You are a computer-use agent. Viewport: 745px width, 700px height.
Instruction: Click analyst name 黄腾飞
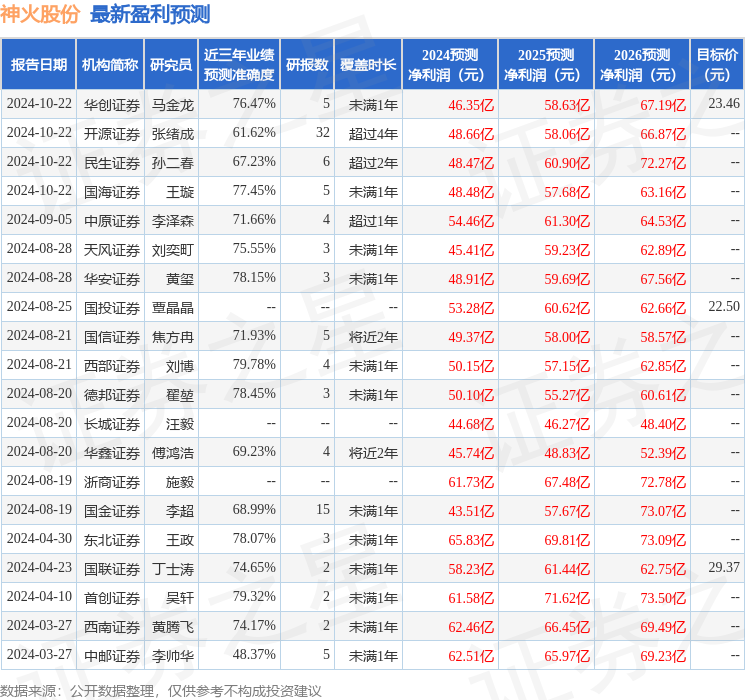[x=172, y=626]
